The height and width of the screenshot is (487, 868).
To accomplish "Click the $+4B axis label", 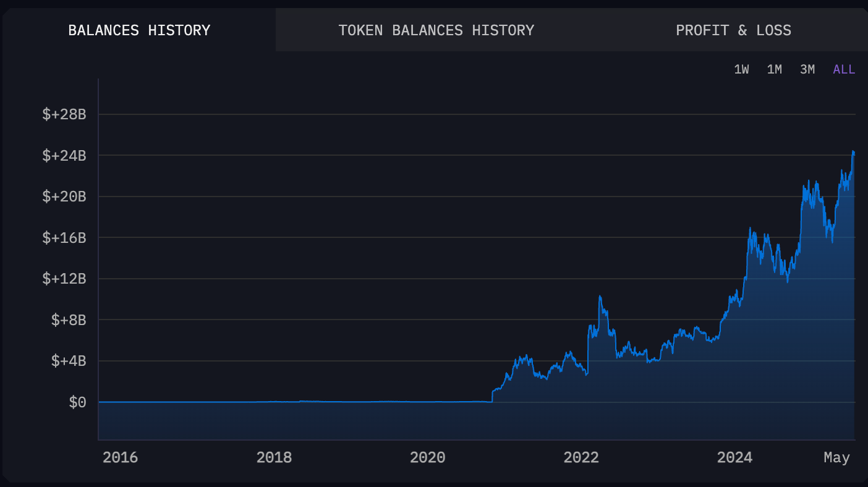I will point(68,361).
